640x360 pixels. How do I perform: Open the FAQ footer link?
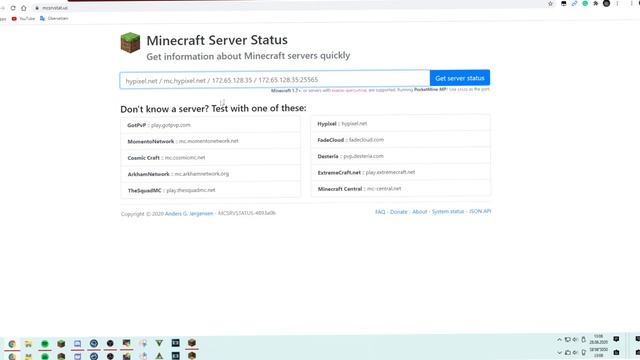tap(380, 212)
